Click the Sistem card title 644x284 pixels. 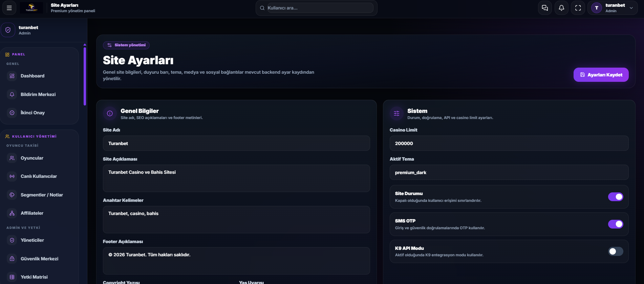[417, 111]
